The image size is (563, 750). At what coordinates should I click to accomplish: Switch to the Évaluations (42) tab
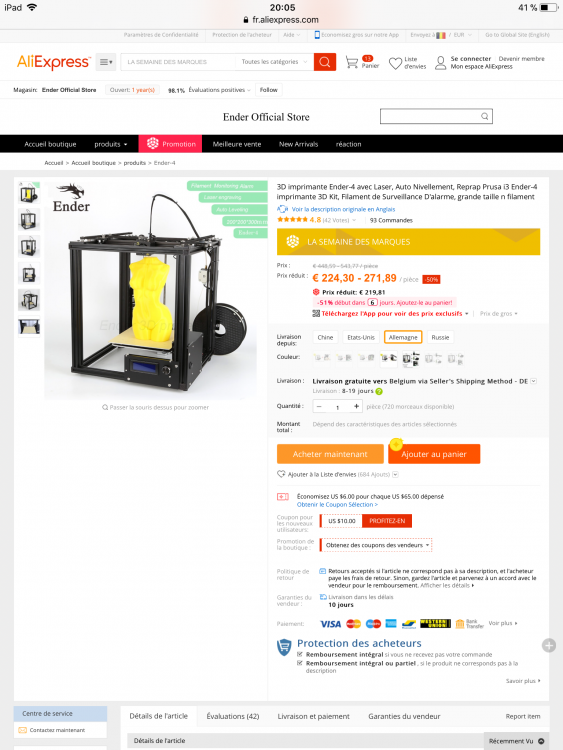click(x=232, y=716)
